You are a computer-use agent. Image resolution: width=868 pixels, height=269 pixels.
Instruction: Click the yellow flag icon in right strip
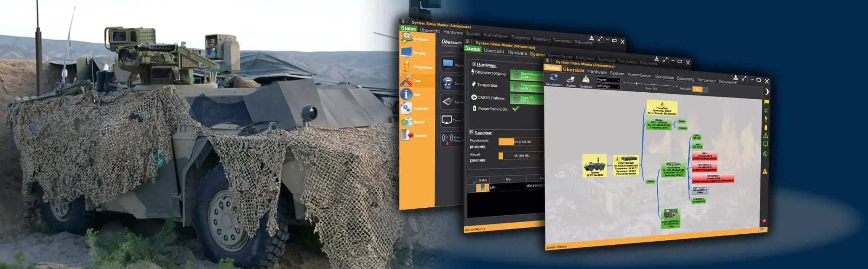(766, 102)
